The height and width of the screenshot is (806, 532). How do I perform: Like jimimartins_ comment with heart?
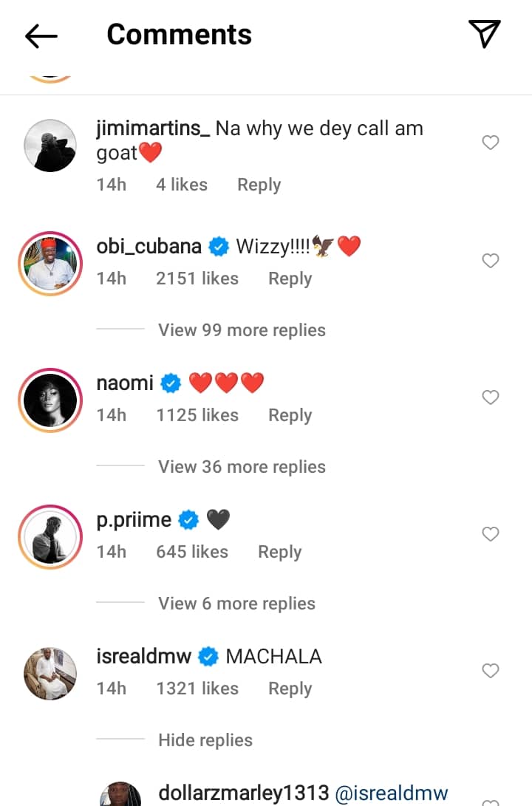[491, 143]
